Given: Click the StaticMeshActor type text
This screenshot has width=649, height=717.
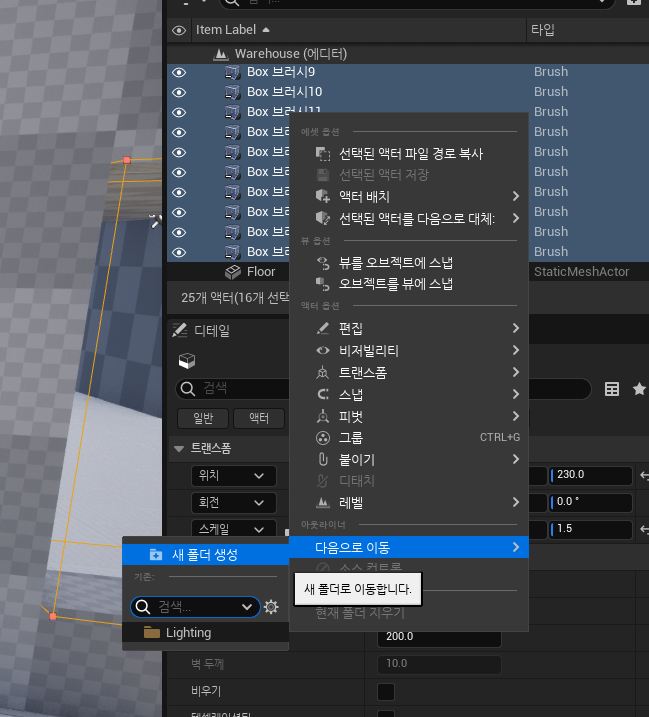Looking at the screenshot, I should coord(581,272).
